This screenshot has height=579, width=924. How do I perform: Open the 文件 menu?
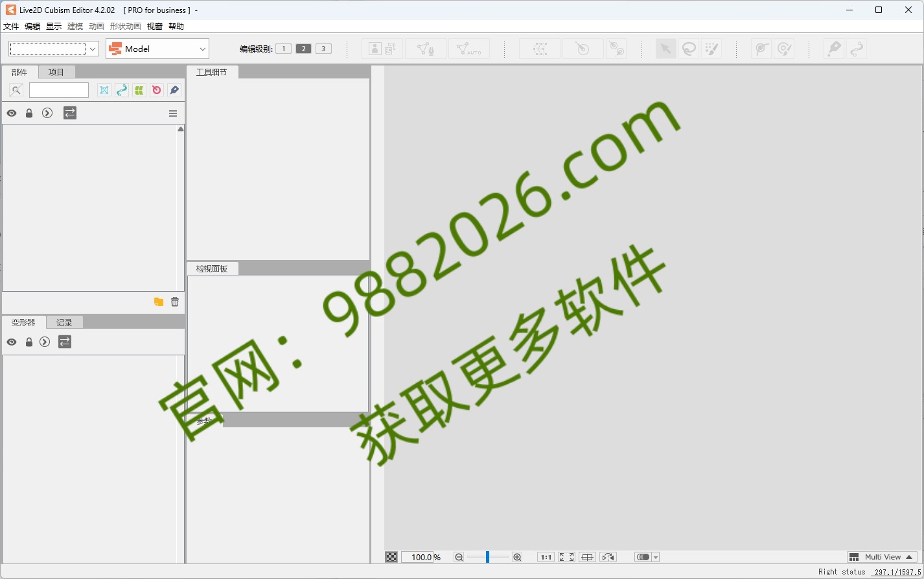coord(11,27)
